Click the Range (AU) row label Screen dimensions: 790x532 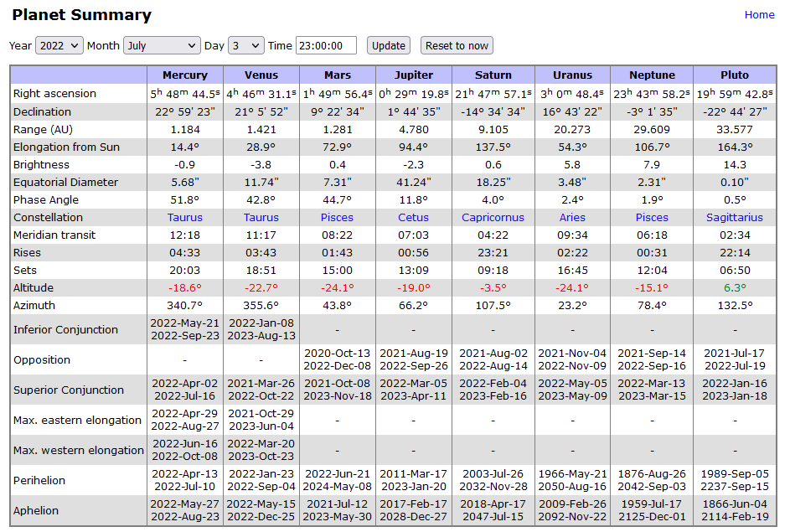[43, 130]
